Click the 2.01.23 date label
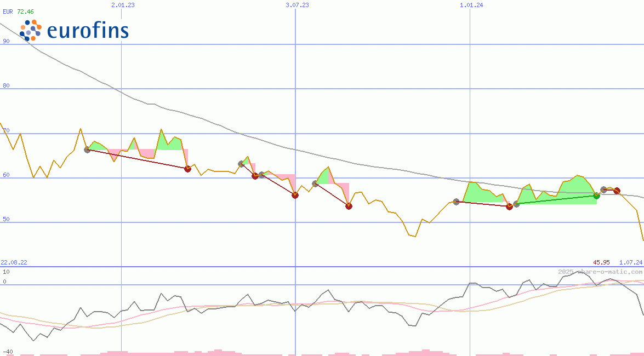Image resolution: width=644 pixels, height=356 pixels. (x=123, y=5)
